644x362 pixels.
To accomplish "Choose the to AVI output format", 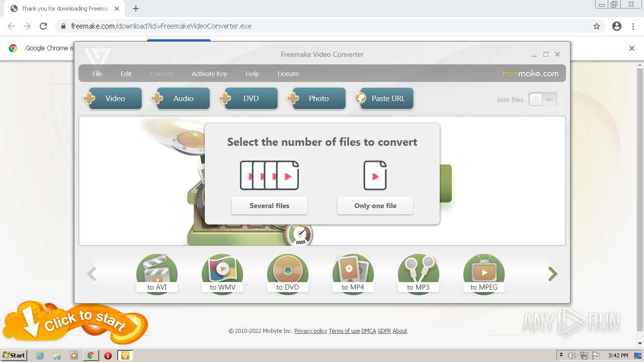I will [x=157, y=274].
